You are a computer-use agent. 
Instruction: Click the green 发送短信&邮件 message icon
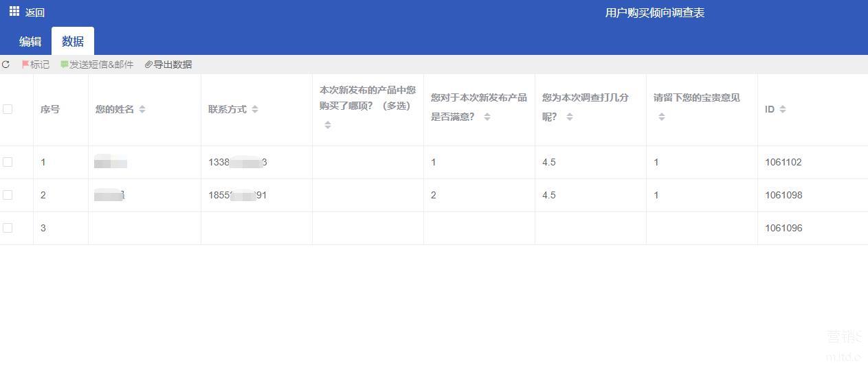[x=65, y=65]
